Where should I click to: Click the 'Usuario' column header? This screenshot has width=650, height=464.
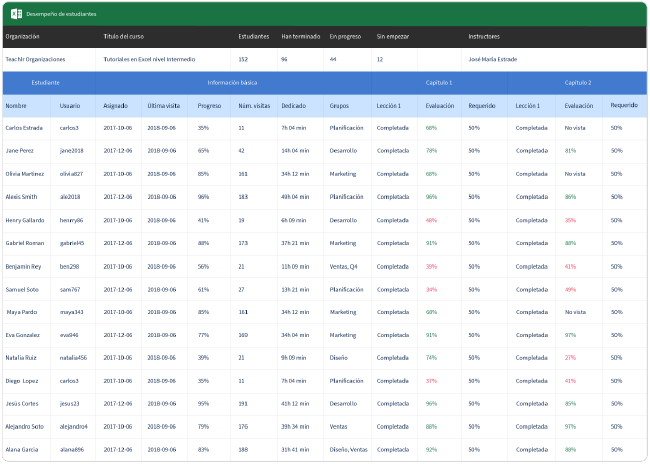70,106
